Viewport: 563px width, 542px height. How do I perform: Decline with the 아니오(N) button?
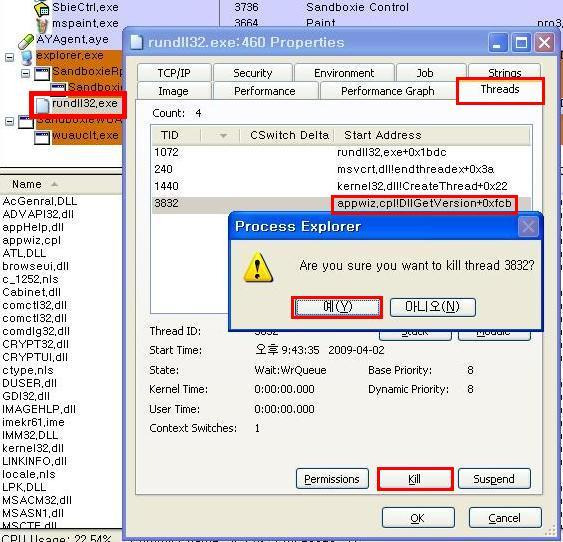(x=433, y=307)
